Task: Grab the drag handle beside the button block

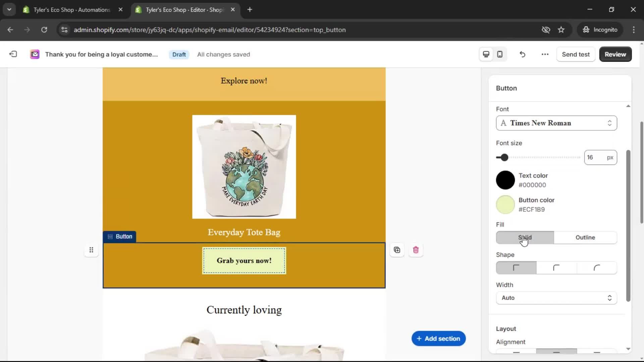Action: click(91, 250)
